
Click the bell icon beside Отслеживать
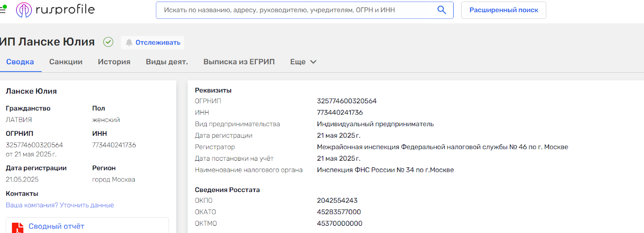tap(129, 43)
